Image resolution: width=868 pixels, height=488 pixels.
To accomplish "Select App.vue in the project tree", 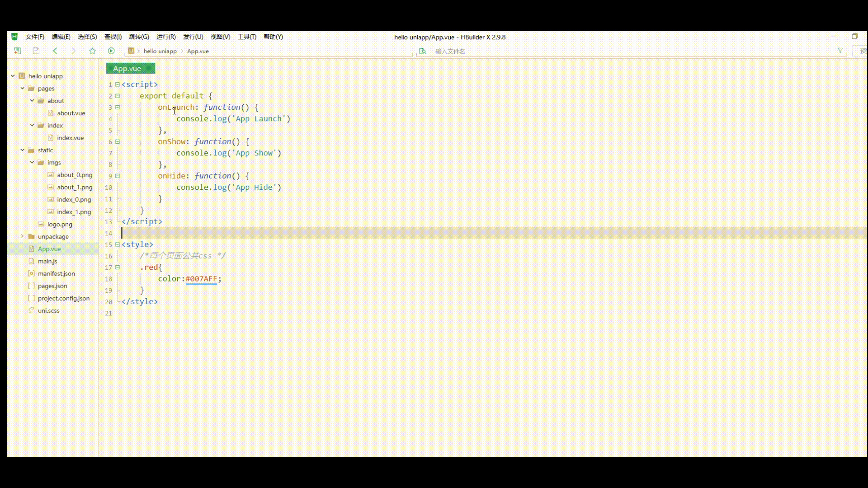I will (x=49, y=249).
